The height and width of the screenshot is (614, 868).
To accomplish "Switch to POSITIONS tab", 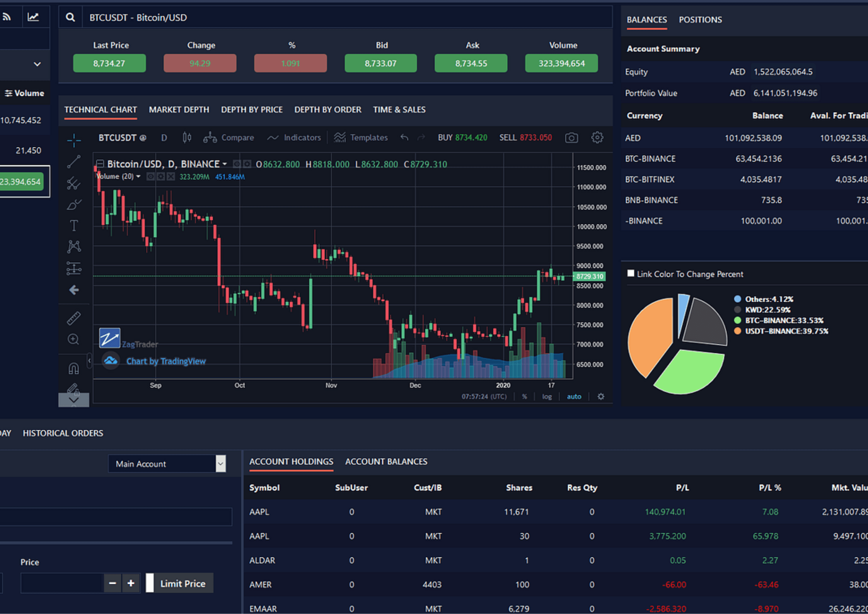I will pyautogui.click(x=700, y=19).
